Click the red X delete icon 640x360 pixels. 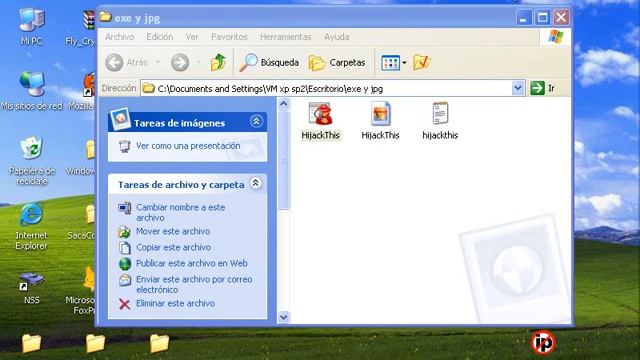(x=124, y=304)
